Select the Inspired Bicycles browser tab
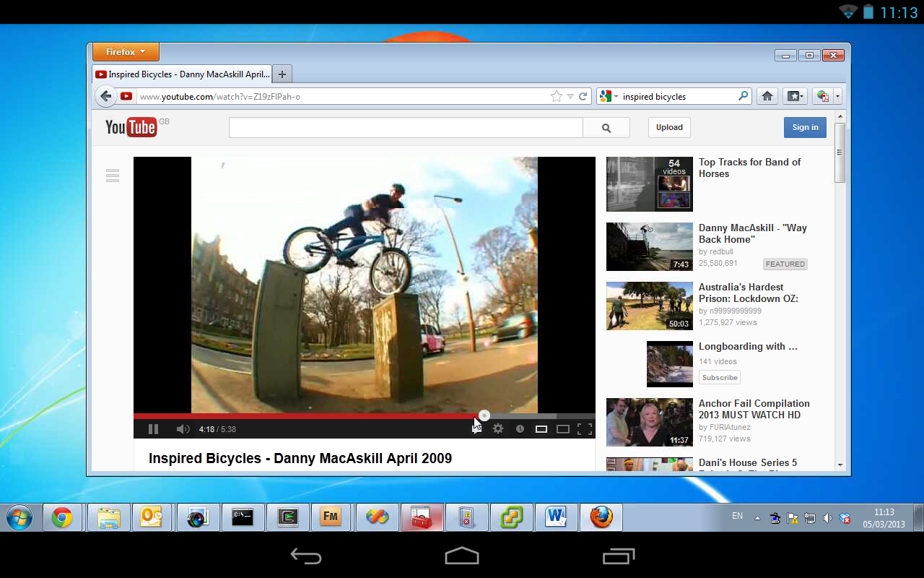This screenshot has width=924, height=578. coord(182,74)
